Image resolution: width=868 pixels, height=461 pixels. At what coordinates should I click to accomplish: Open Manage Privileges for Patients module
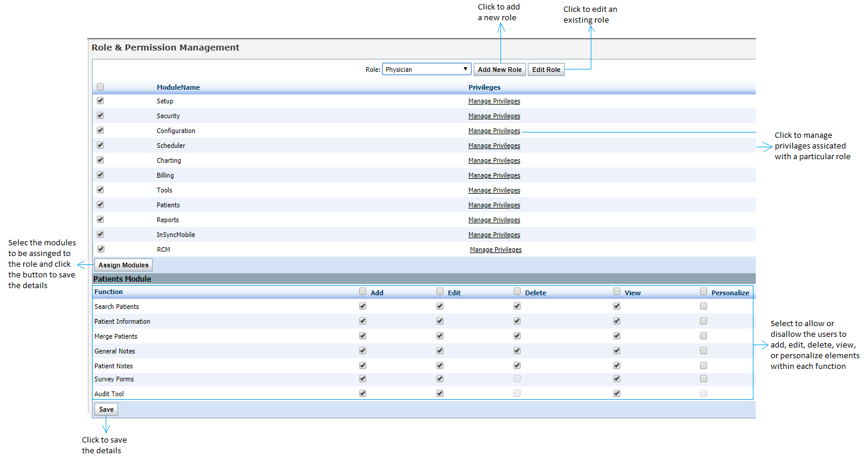pos(494,205)
